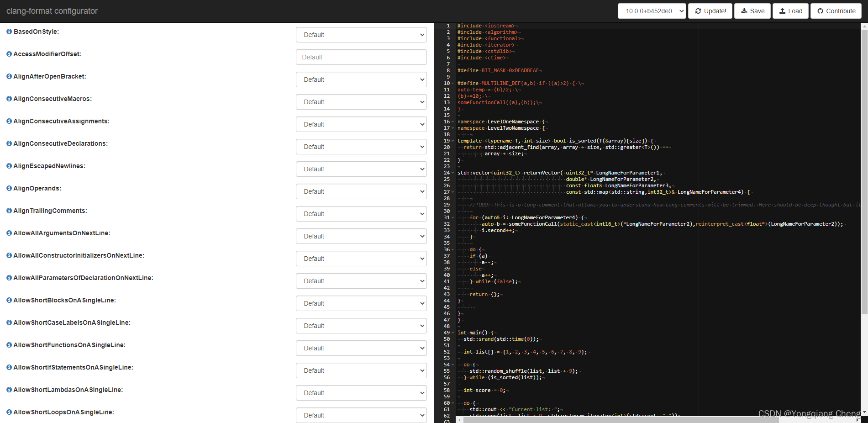The width and height of the screenshot is (868, 423).
Task: Open the clang-format version selector dropdown
Action: [x=652, y=11]
